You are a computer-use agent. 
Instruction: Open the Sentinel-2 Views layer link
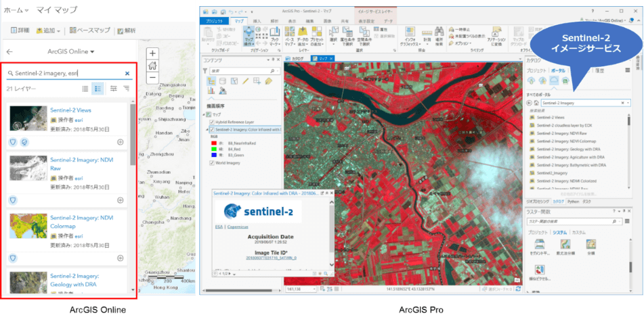(x=70, y=110)
